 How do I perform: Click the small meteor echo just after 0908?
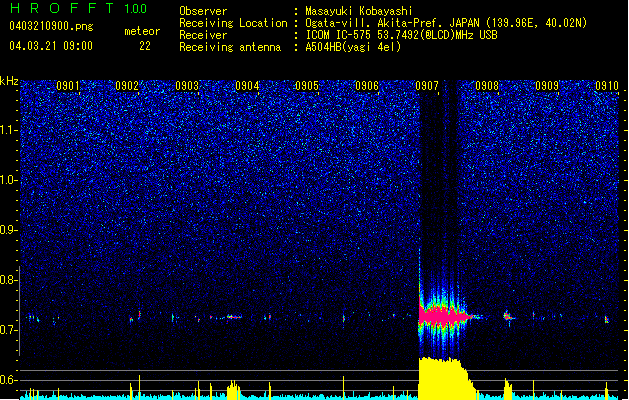(x=508, y=317)
